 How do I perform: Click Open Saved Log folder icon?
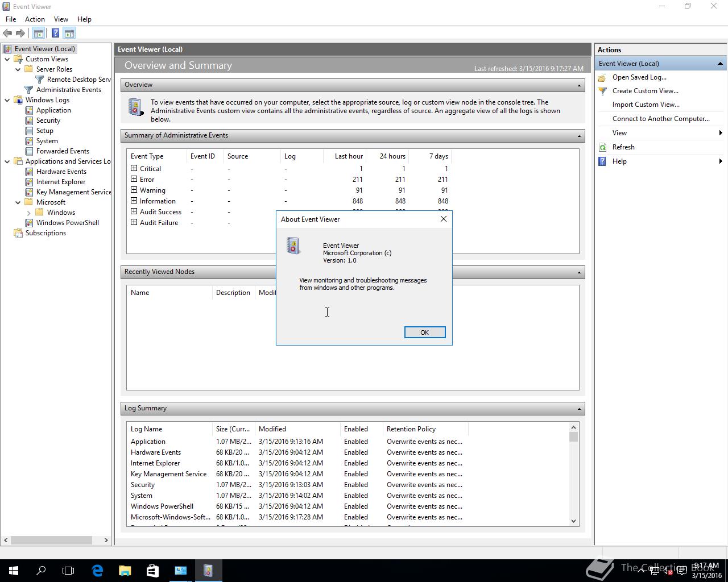(x=602, y=77)
